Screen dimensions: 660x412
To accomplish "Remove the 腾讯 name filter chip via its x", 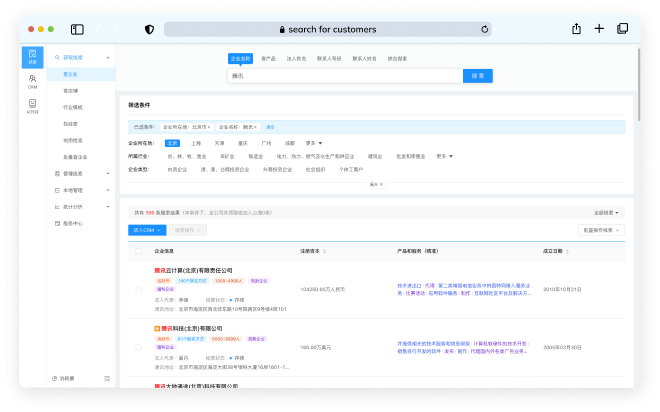I will pyautogui.click(x=255, y=127).
